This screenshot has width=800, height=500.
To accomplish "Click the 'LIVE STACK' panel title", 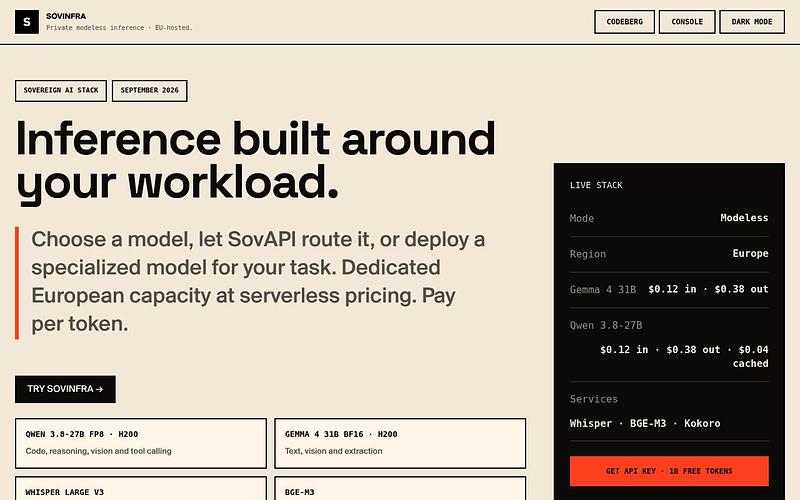I will click(x=596, y=185).
